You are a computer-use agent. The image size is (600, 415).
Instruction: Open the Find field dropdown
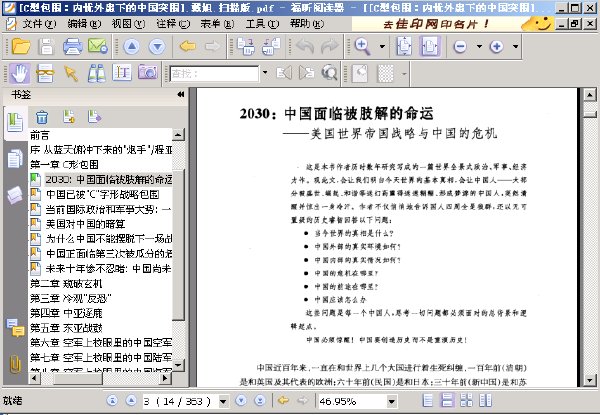click(265, 73)
